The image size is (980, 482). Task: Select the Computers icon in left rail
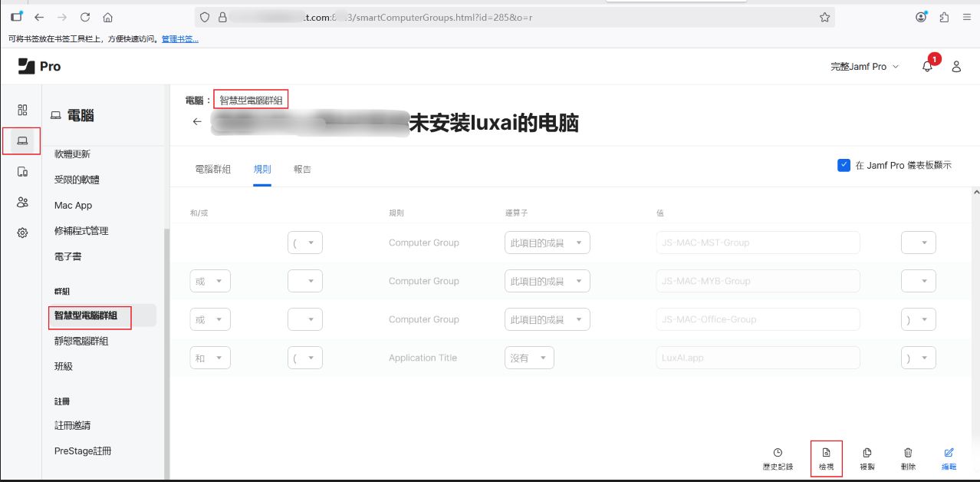tap(22, 140)
